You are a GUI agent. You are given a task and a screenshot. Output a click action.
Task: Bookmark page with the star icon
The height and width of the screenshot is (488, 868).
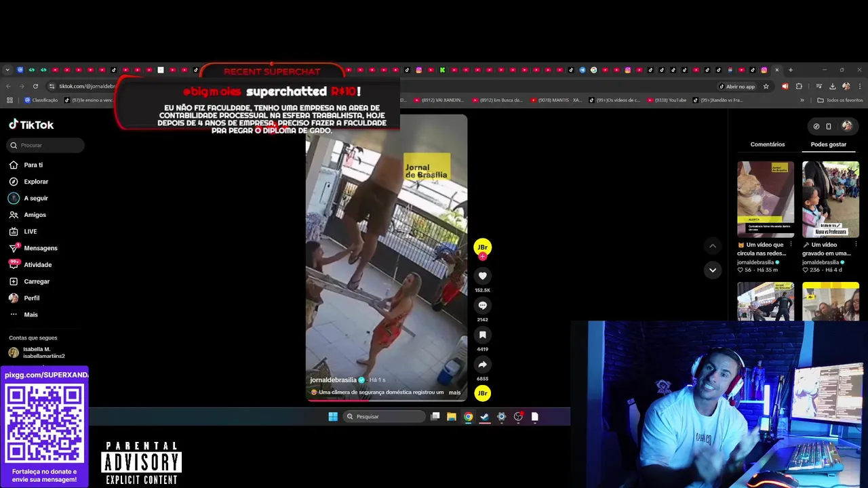[766, 86]
